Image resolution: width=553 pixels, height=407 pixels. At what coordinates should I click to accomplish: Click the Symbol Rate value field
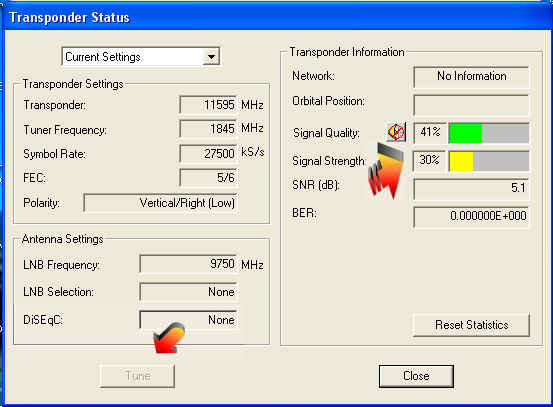(208, 153)
